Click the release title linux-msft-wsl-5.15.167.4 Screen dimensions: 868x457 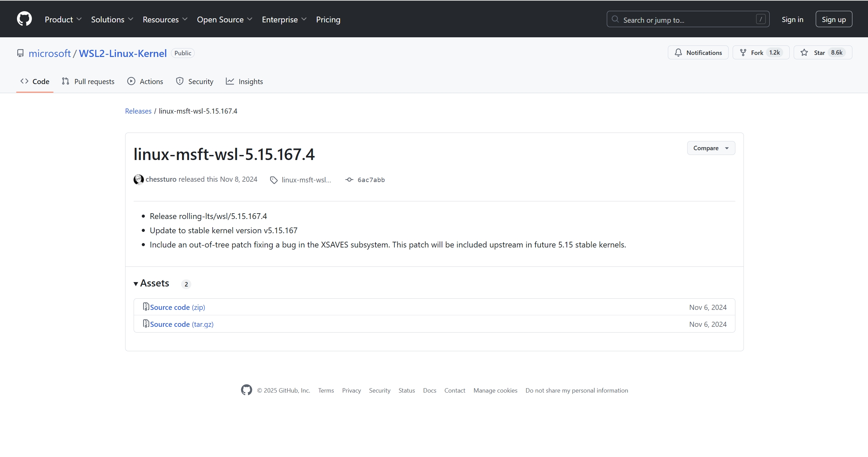[x=224, y=154]
